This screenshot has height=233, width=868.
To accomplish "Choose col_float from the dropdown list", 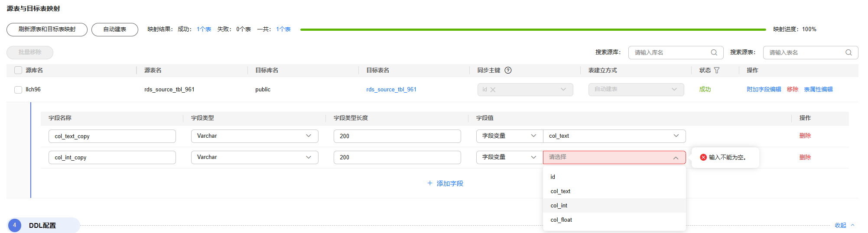I will tap(561, 220).
